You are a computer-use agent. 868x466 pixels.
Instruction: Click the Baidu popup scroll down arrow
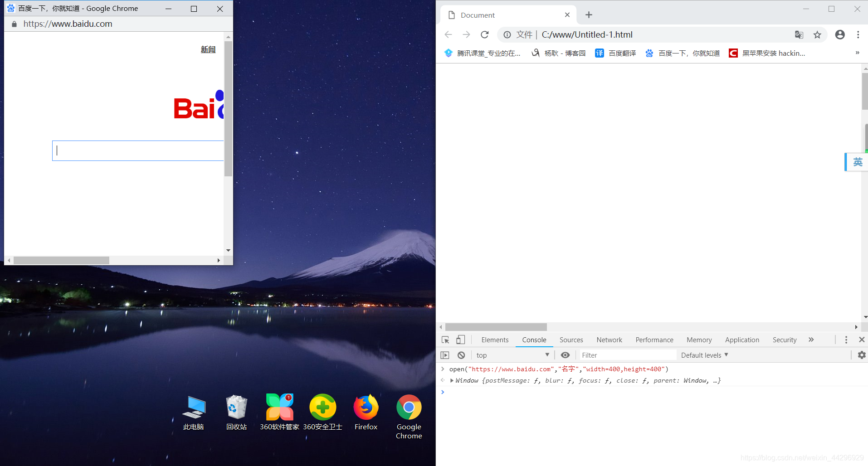pyautogui.click(x=228, y=250)
